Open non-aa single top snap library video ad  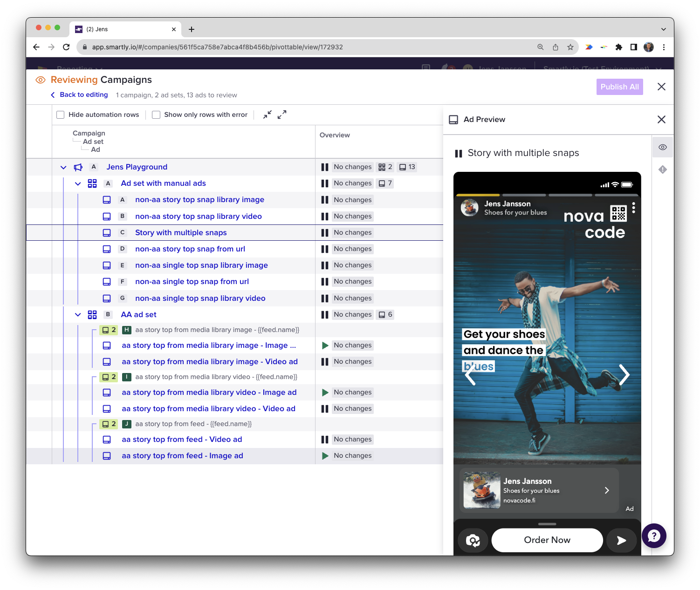point(200,298)
